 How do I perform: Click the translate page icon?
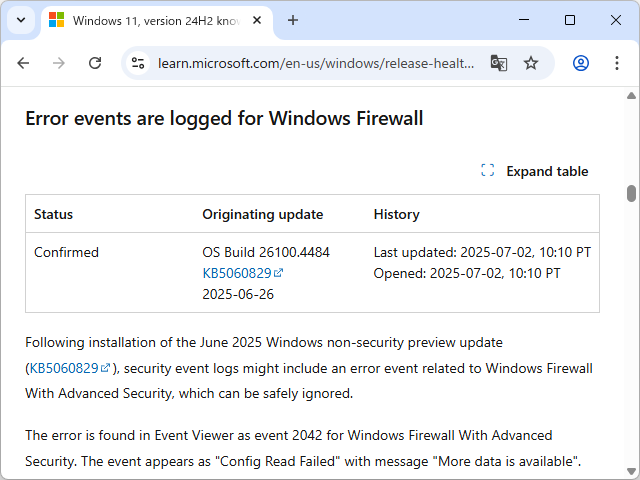pos(498,63)
